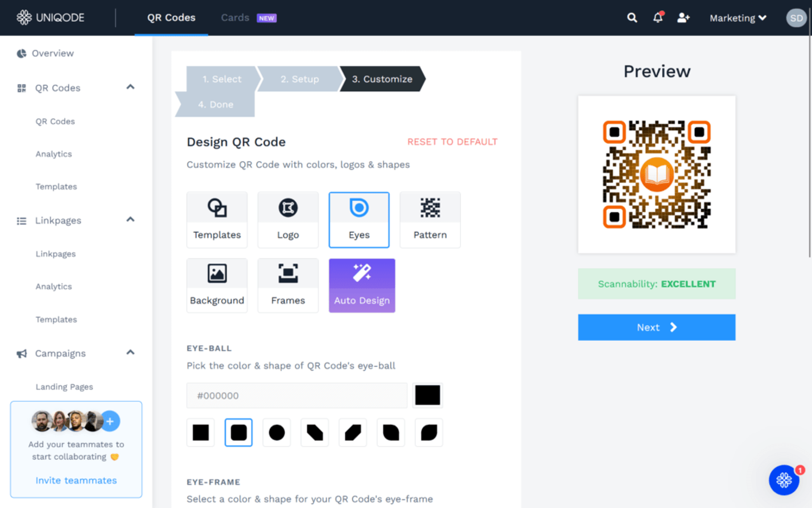Image resolution: width=812 pixels, height=508 pixels.
Task: Open the Frames design option
Action: coord(288,286)
